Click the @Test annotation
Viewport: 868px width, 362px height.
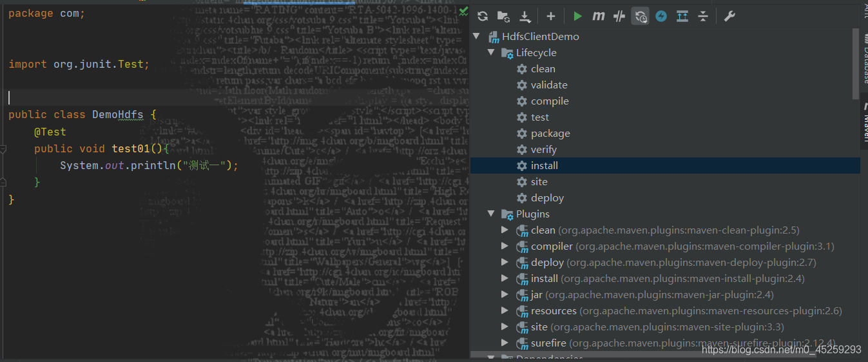[50, 132]
